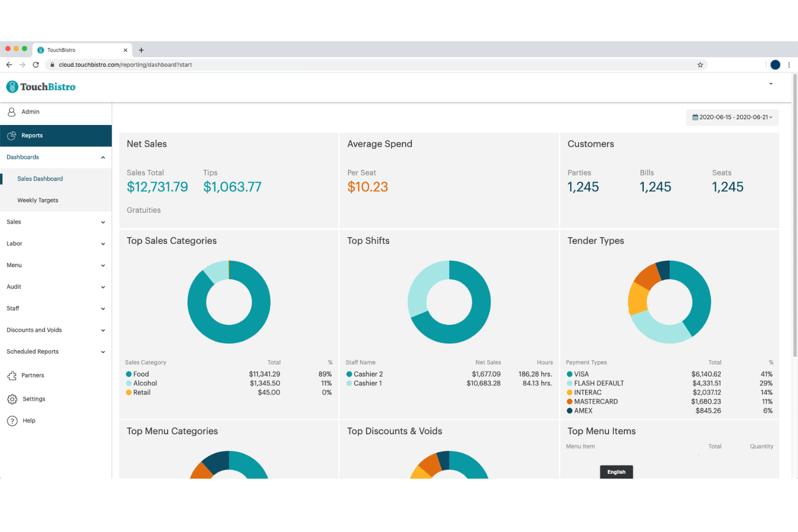
Task: Click the TouchBistro logo
Action: coord(40,86)
